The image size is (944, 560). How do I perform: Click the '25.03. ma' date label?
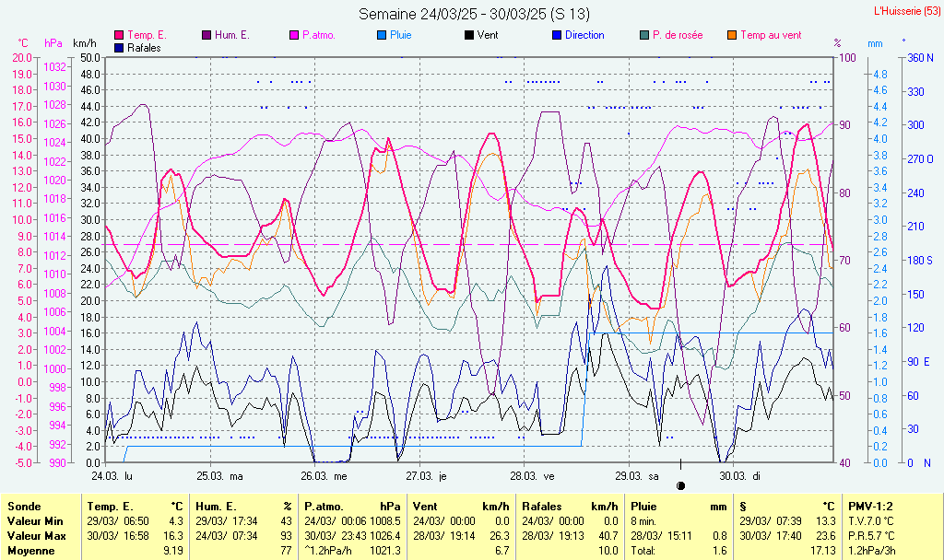220,476
